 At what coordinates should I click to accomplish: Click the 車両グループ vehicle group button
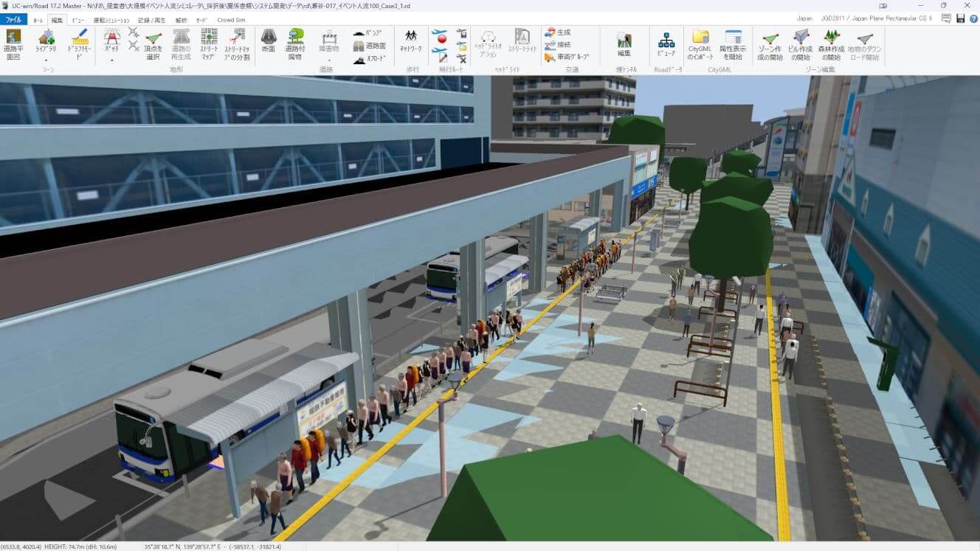567,57
